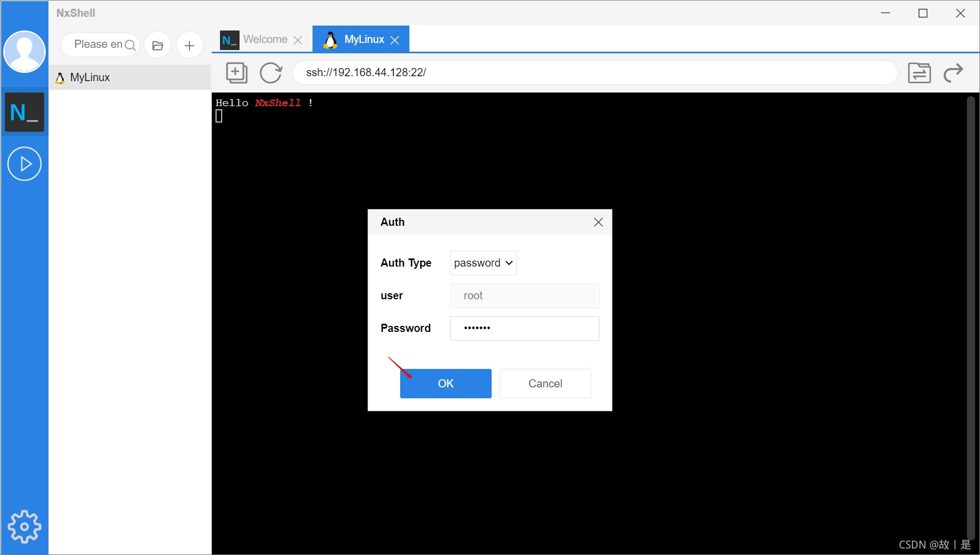Click the Cancel button
The height and width of the screenshot is (555, 980).
tap(546, 384)
